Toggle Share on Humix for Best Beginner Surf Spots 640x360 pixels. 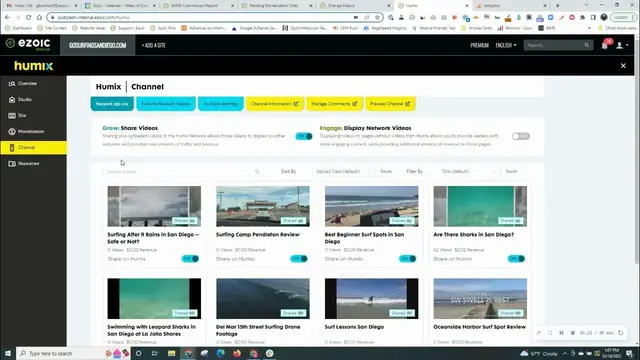[407, 259]
